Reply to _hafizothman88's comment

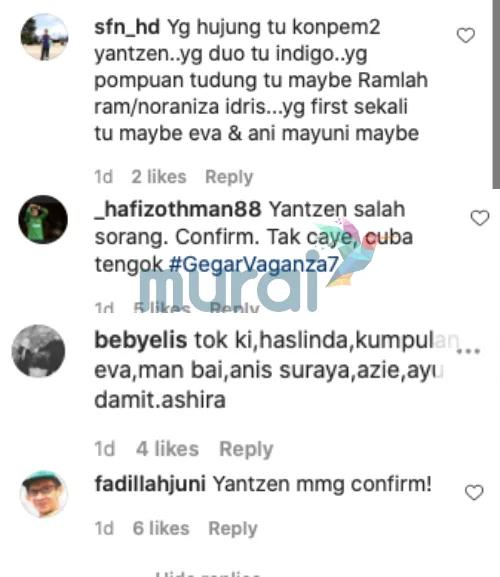pos(234,308)
